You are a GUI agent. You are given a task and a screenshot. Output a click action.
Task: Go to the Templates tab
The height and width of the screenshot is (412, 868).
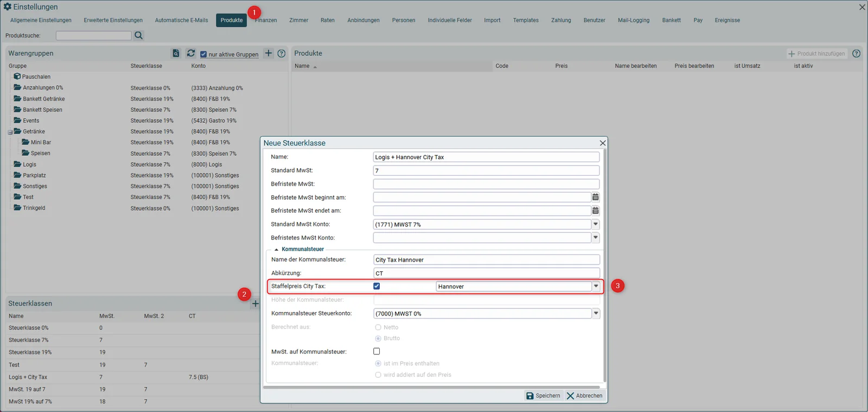pos(526,20)
